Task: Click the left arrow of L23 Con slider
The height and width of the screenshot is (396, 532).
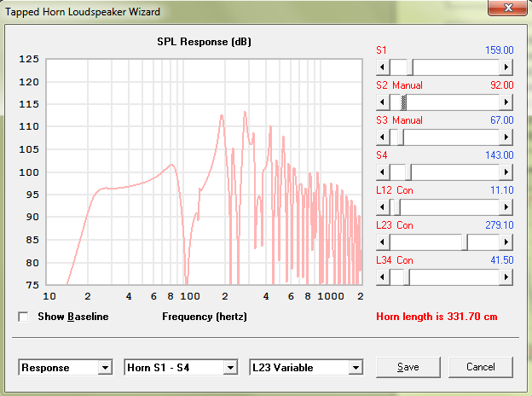Action: click(x=383, y=242)
